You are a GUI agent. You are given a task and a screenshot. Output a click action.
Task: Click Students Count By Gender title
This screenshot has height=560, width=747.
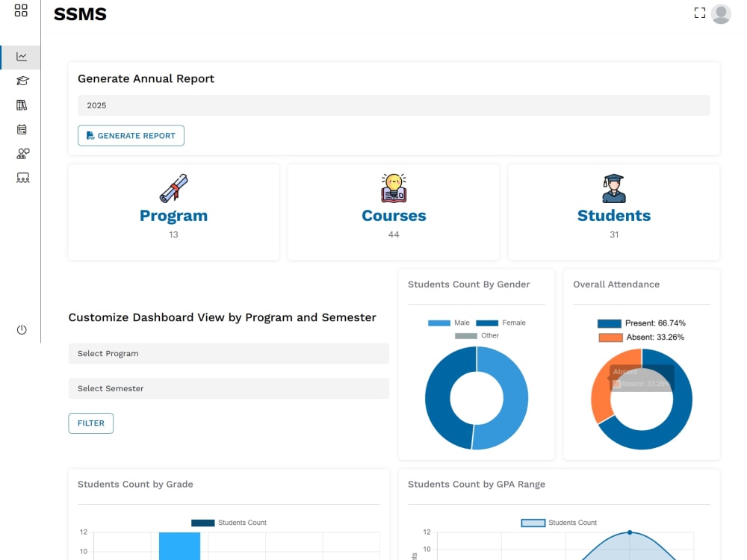469,284
